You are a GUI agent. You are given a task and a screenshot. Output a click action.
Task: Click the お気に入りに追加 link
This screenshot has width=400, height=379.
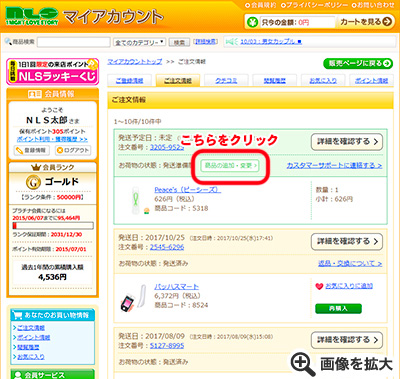coord(349,286)
